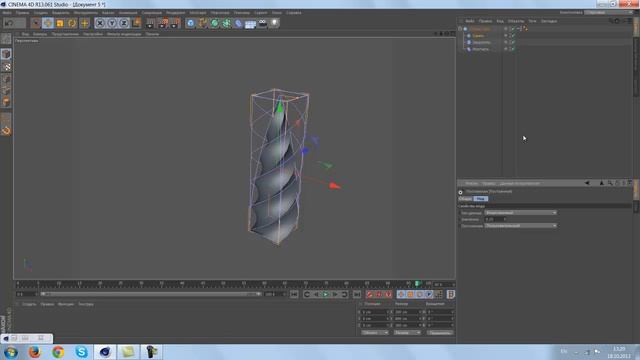640x360 pixels.
Task: Open the Create menu in Material Manager
Action: click(29, 304)
